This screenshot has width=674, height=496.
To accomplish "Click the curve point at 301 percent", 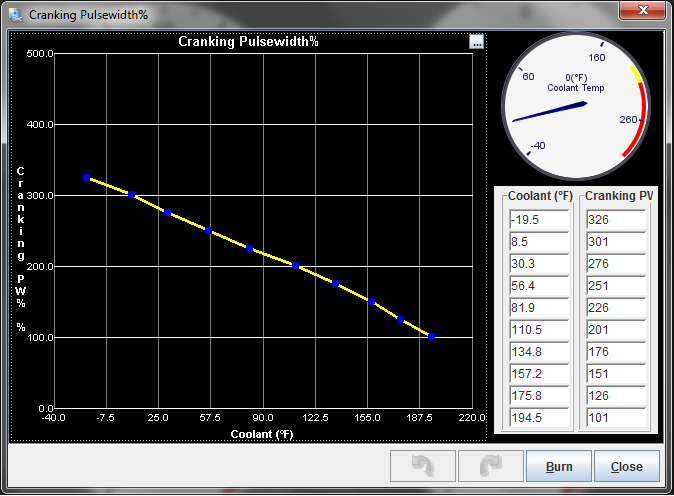I will [x=132, y=195].
